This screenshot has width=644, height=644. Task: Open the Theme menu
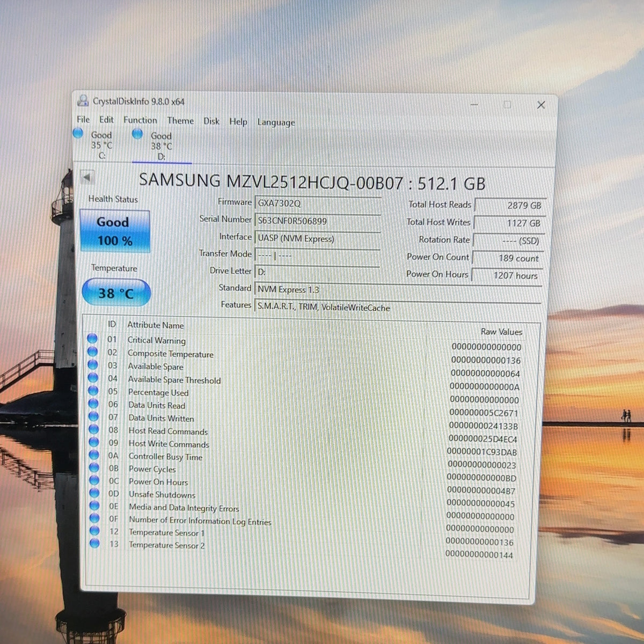(180, 121)
